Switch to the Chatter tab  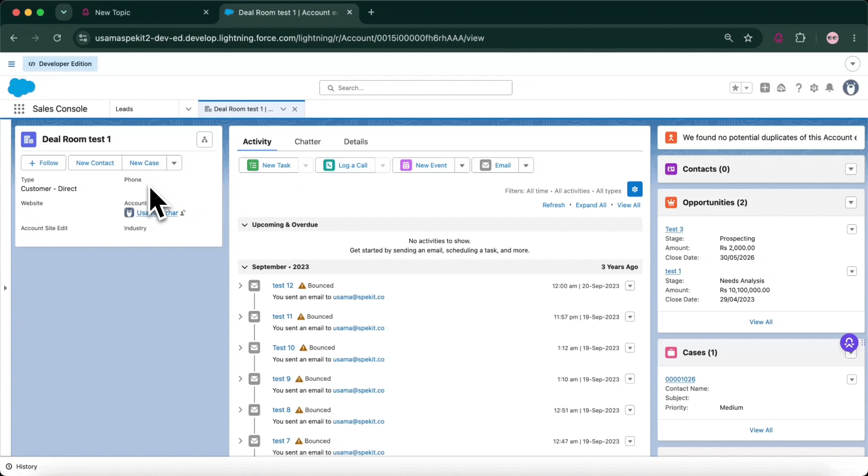point(307,141)
